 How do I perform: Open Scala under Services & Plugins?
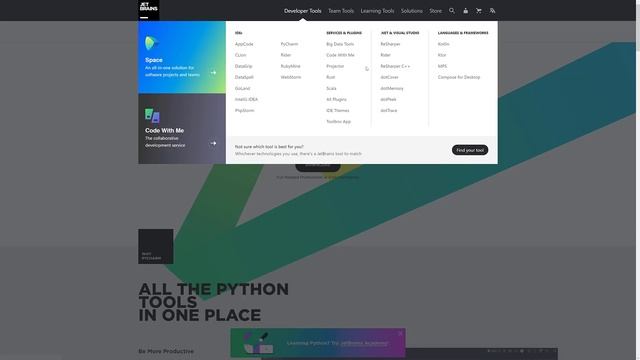click(x=331, y=88)
